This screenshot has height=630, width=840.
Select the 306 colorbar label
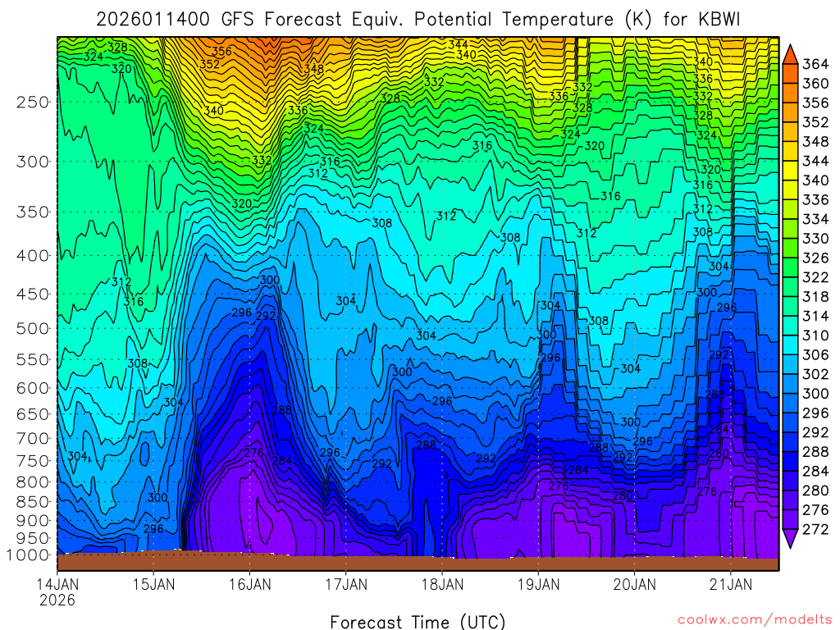pyautogui.click(x=815, y=354)
